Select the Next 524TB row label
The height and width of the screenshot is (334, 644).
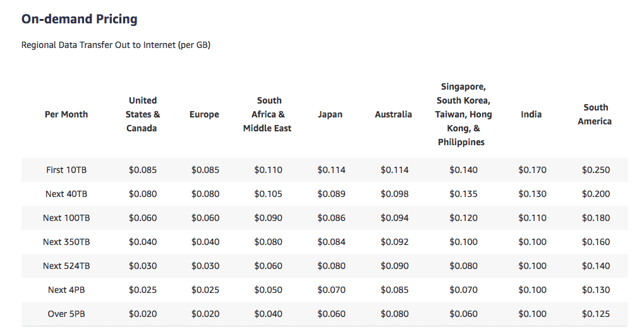click(66, 266)
